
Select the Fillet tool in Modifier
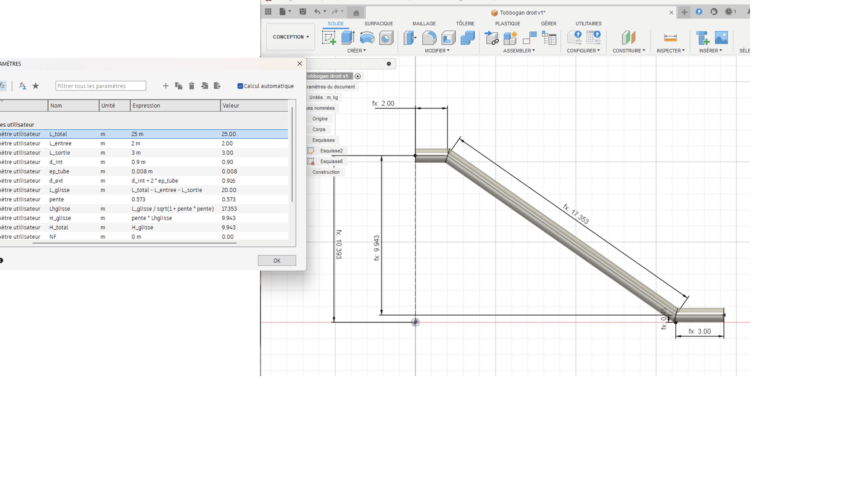tap(429, 38)
